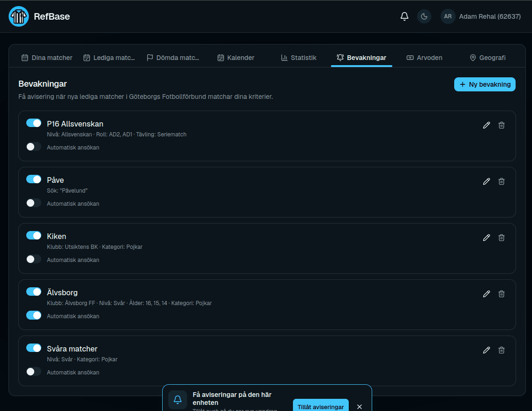The height and width of the screenshot is (411, 532).
Task: Turn off Automatisk ansökan for Älvsborg
Action: click(34, 315)
